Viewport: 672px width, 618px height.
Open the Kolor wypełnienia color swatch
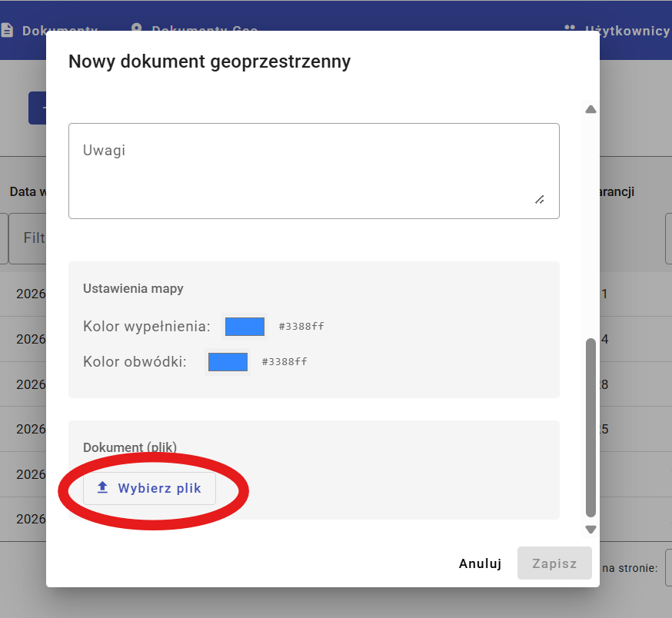coord(244,326)
